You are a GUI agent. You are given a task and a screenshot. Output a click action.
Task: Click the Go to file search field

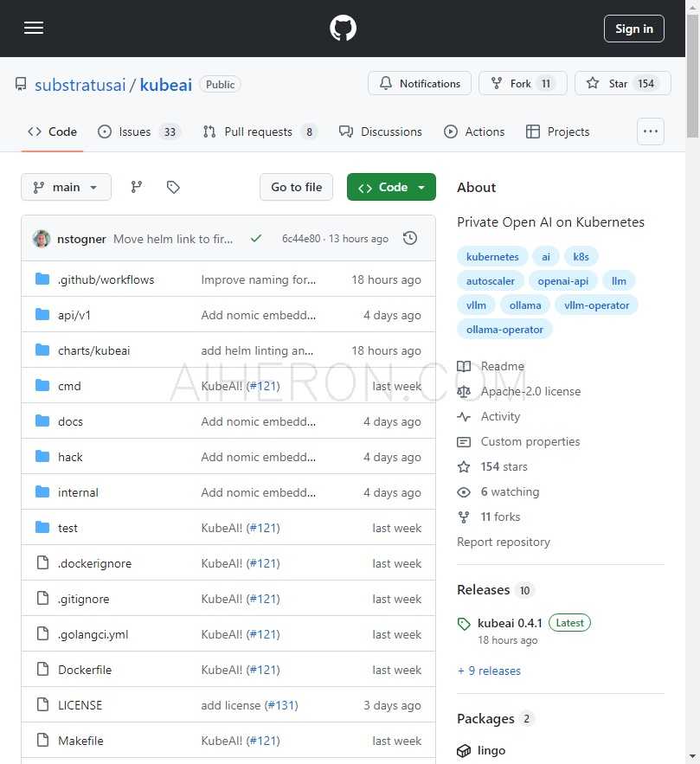pyautogui.click(x=296, y=187)
